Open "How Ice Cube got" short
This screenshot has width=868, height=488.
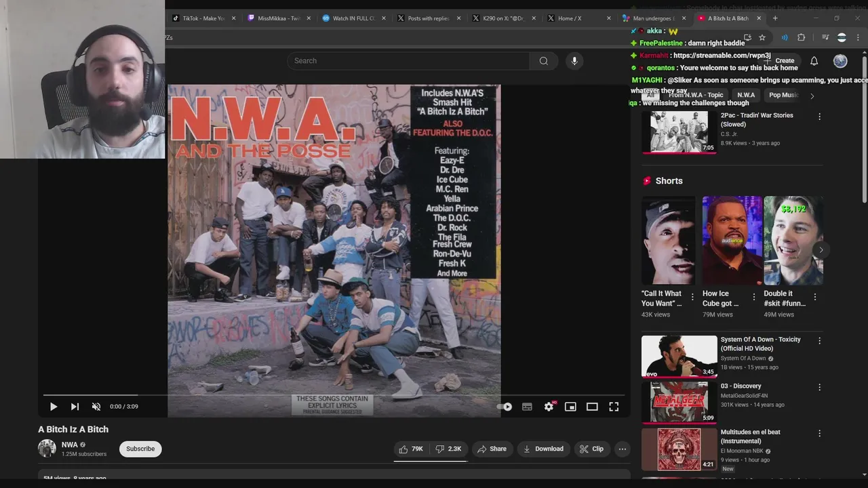(732, 241)
